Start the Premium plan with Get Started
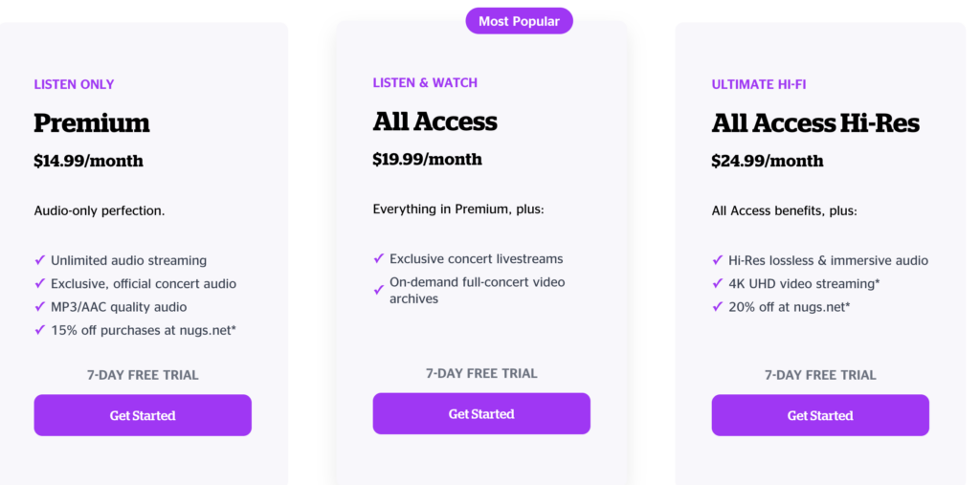980x485 pixels. click(x=143, y=415)
